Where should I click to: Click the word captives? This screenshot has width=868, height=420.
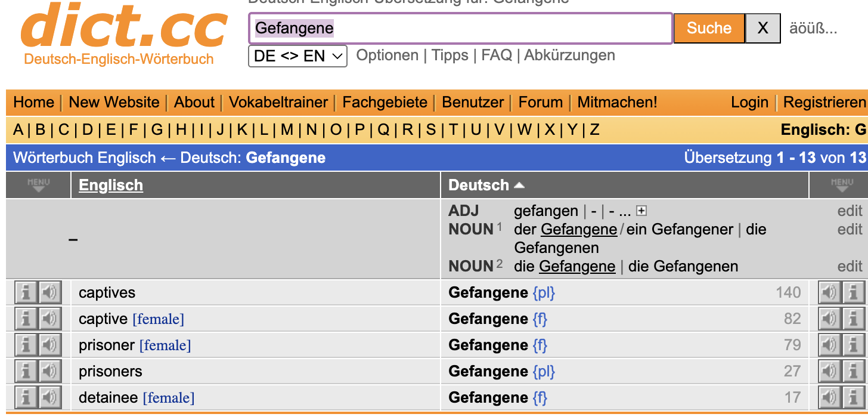click(x=107, y=293)
